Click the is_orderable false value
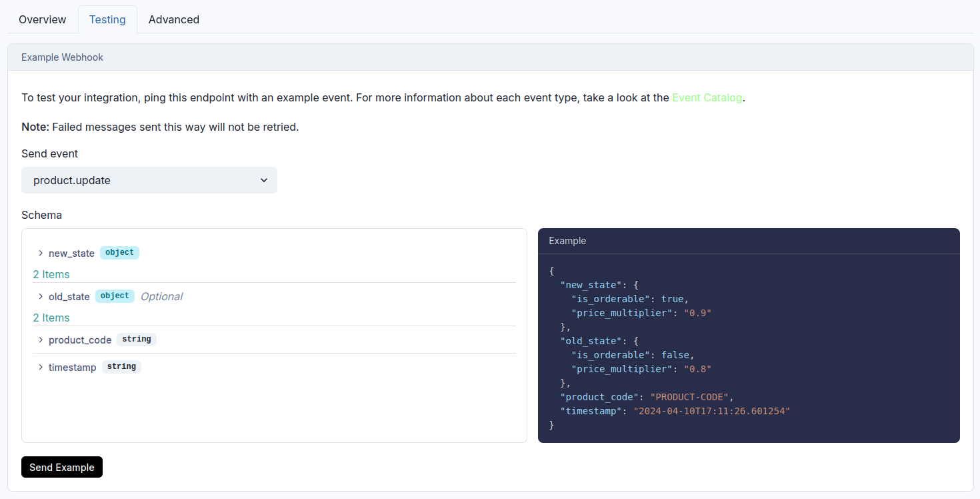980x499 pixels. (x=675, y=355)
